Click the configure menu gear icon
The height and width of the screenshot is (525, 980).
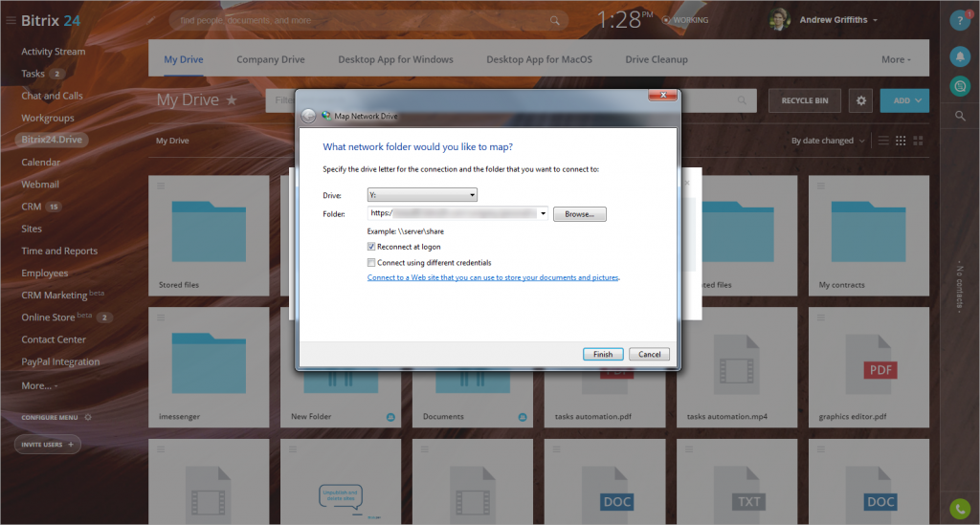pos(88,417)
